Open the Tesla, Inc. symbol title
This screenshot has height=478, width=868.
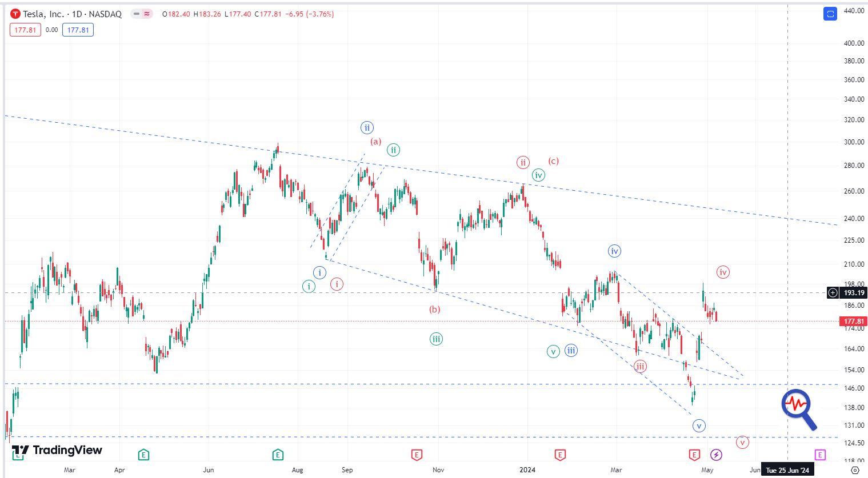pyautogui.click(x=72, y=14)
